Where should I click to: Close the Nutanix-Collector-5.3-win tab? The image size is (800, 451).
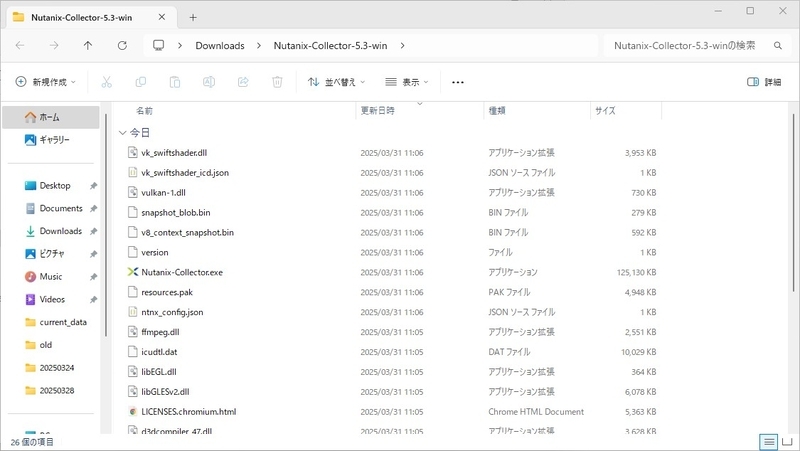tap(162, 17)
